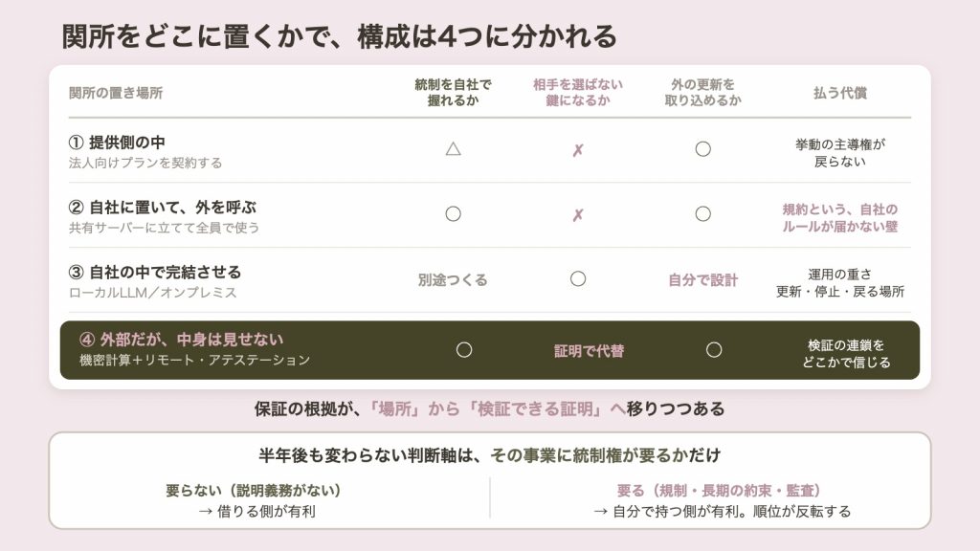Click the second white circle in dark row ④

point(714,350)
